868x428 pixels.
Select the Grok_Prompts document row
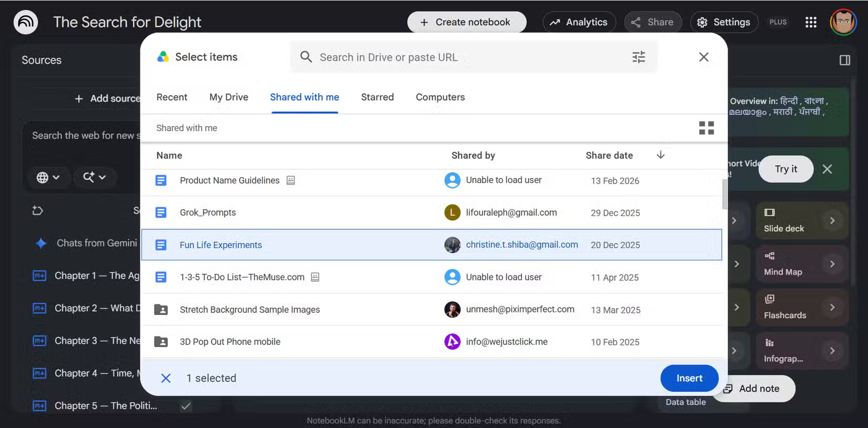431,212
